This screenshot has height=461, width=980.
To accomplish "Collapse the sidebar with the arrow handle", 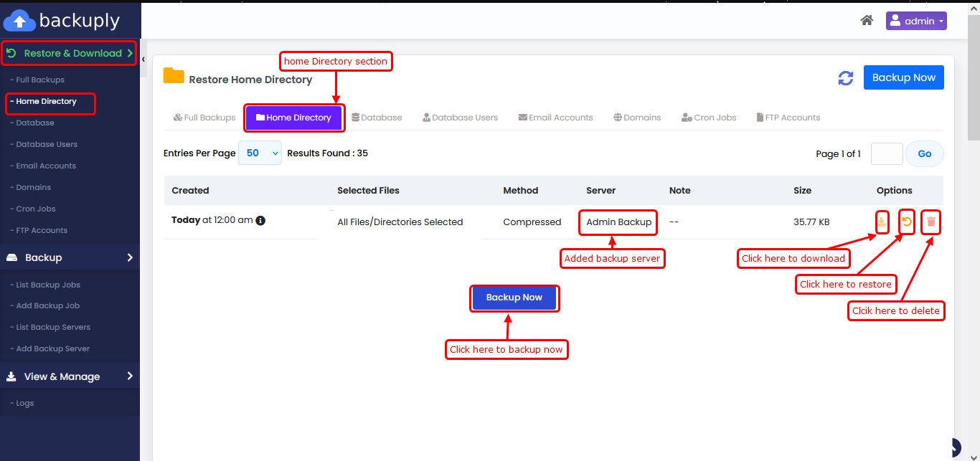I will click(x=143, y=60).
